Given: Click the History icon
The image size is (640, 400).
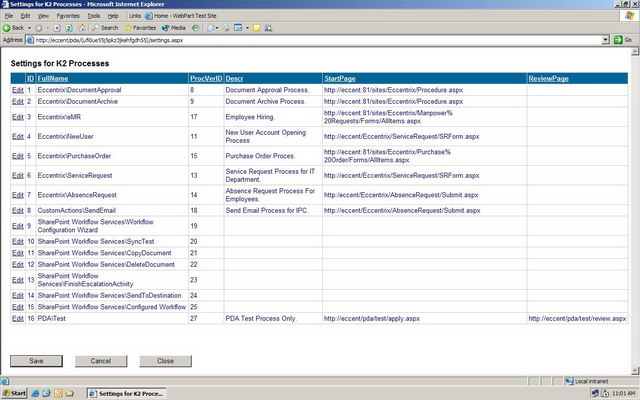Looking at the screenshot, I should 196,28.
